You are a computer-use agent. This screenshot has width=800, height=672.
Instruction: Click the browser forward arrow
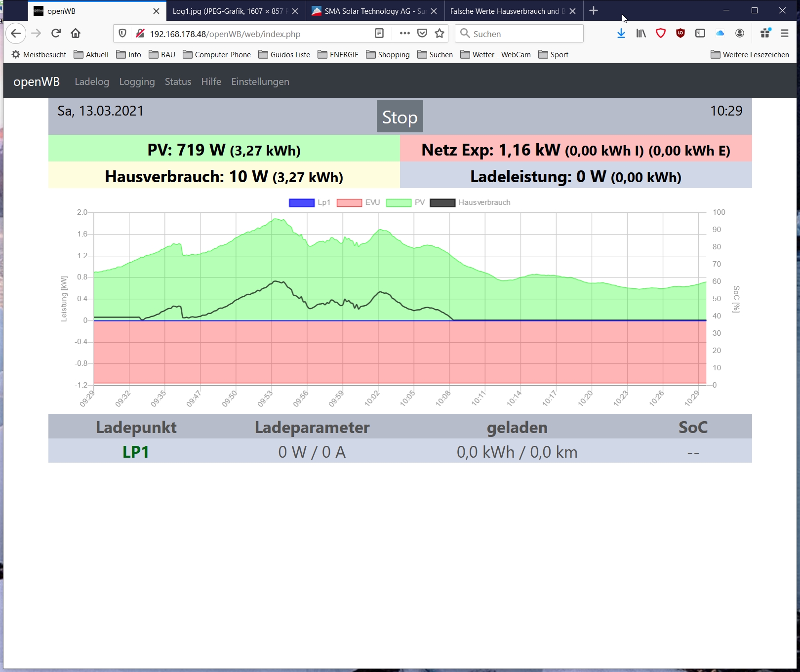point(36,34)
